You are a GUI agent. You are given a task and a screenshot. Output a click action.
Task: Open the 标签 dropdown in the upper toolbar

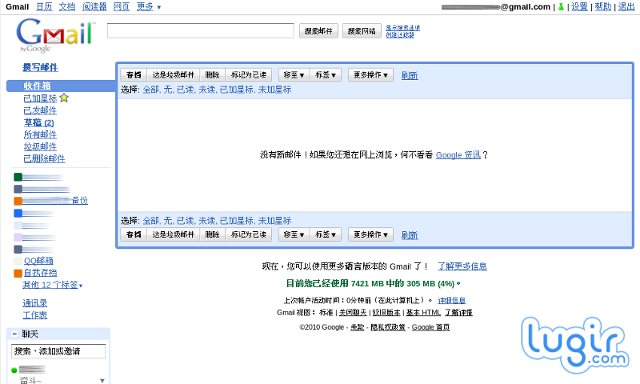[x=326, y=75]
